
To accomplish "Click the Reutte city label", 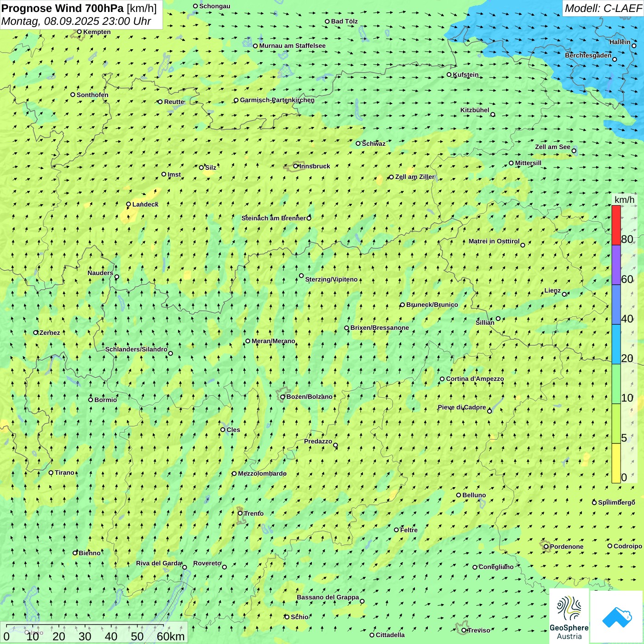I will point(174,102).
